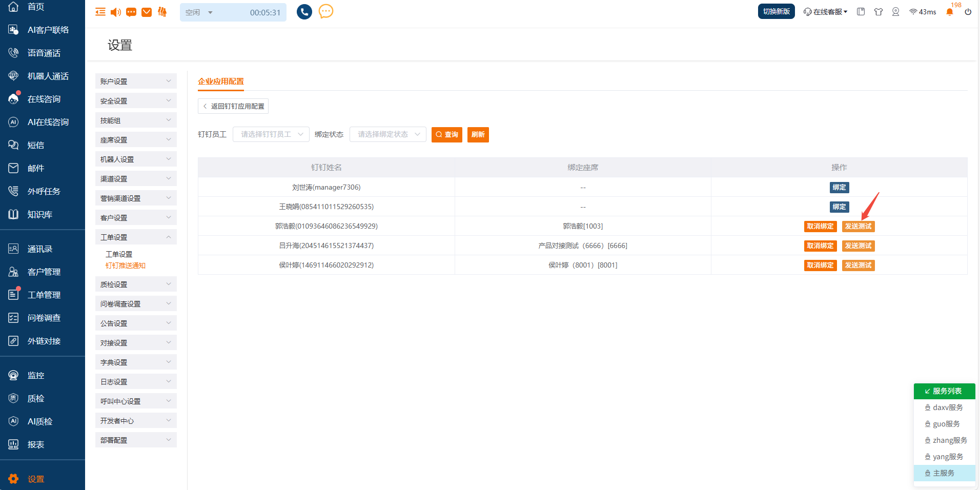Expand the 机器人设置 settings group

pos(136,159)
